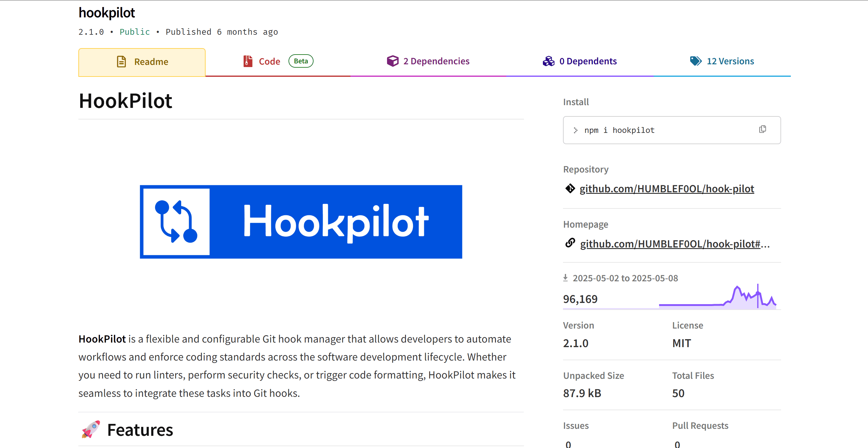Copy the npm install command via copy icon
The height and width of the screenshot is (448, 868).
pos(762,129)
